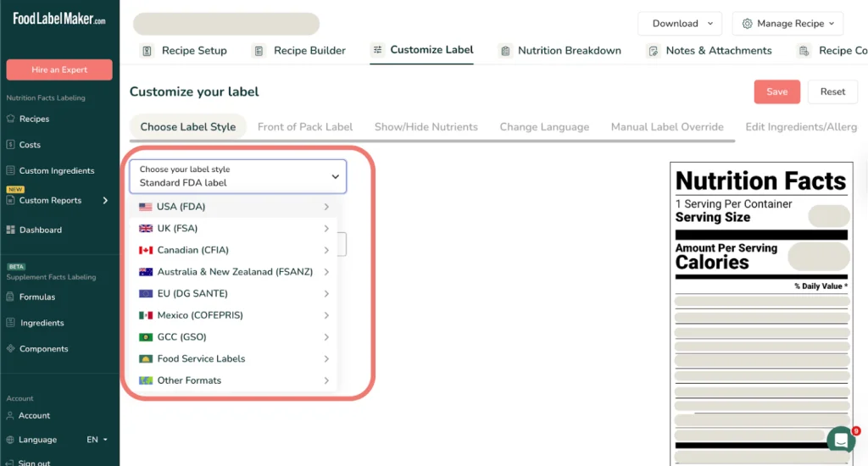Viewport: 868px width, 466px height.
Task: Click the Hire an Expert button
Action: pos(59,69)
